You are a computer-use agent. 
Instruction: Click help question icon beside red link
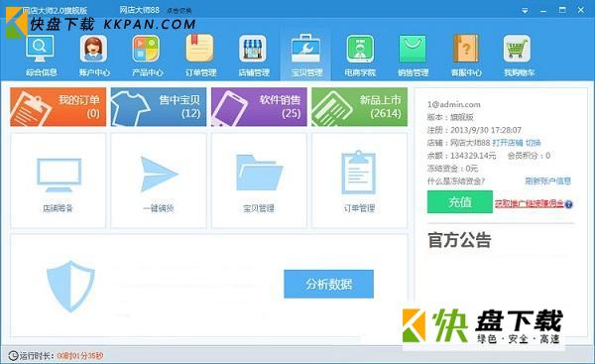(x=568, y=204)
